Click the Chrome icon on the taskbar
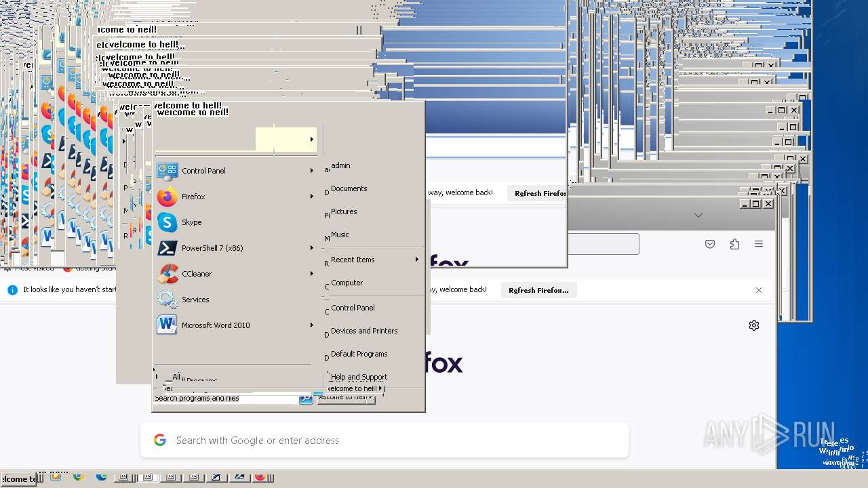The width and height of the screenshot is (868, 488). coord(78,476)
